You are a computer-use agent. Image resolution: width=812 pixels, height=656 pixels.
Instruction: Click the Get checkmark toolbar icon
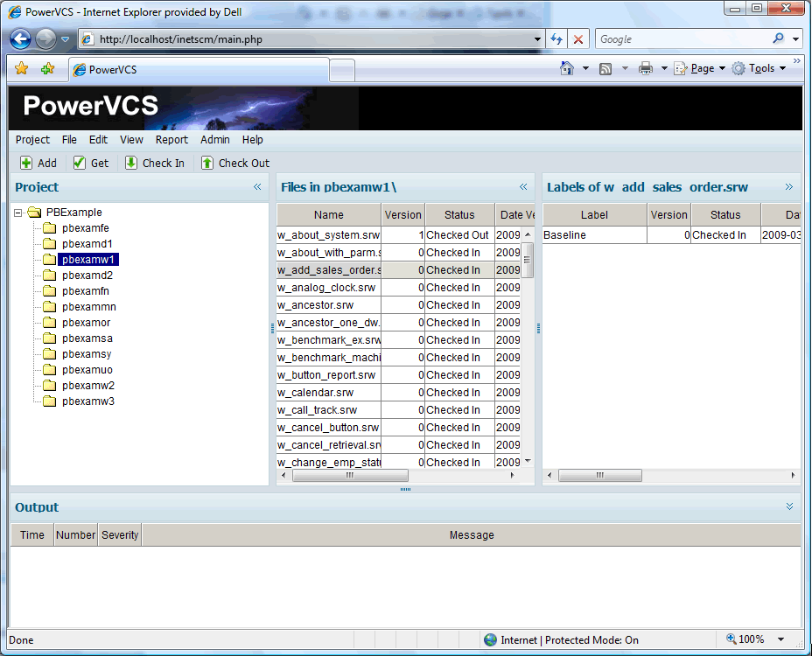tap(80, 163)
